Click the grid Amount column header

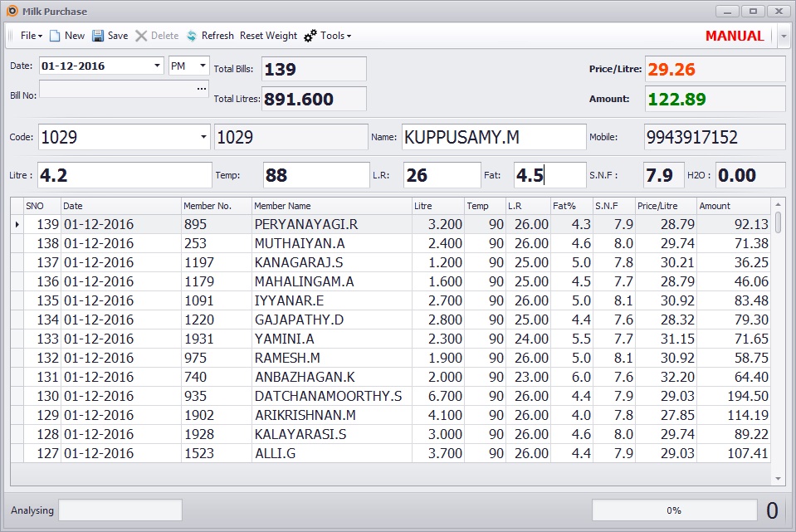tap(734, 206)
